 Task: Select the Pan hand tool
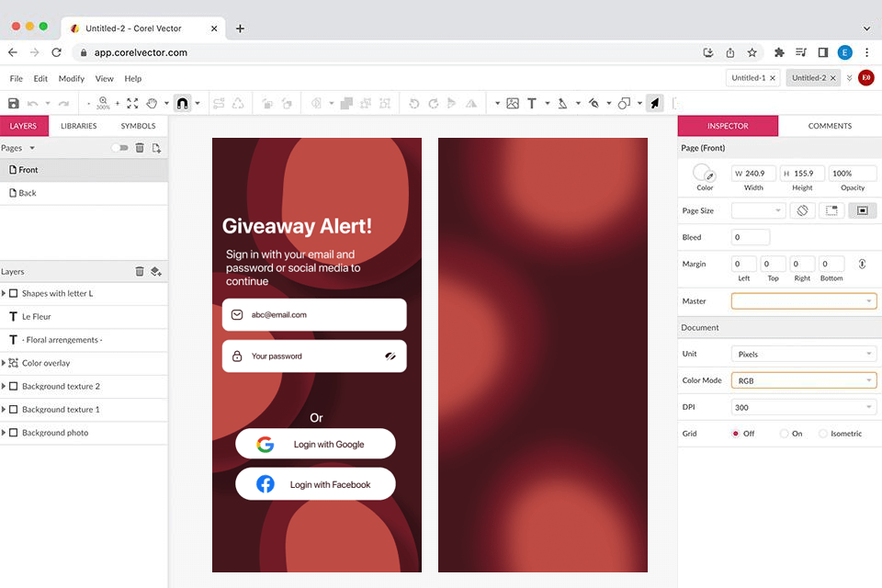point(152,104)
